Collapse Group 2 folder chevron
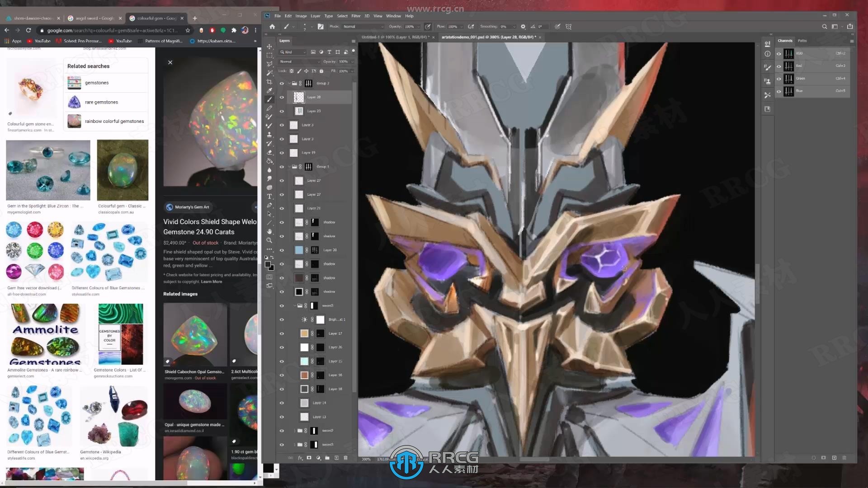 (289, 84)
